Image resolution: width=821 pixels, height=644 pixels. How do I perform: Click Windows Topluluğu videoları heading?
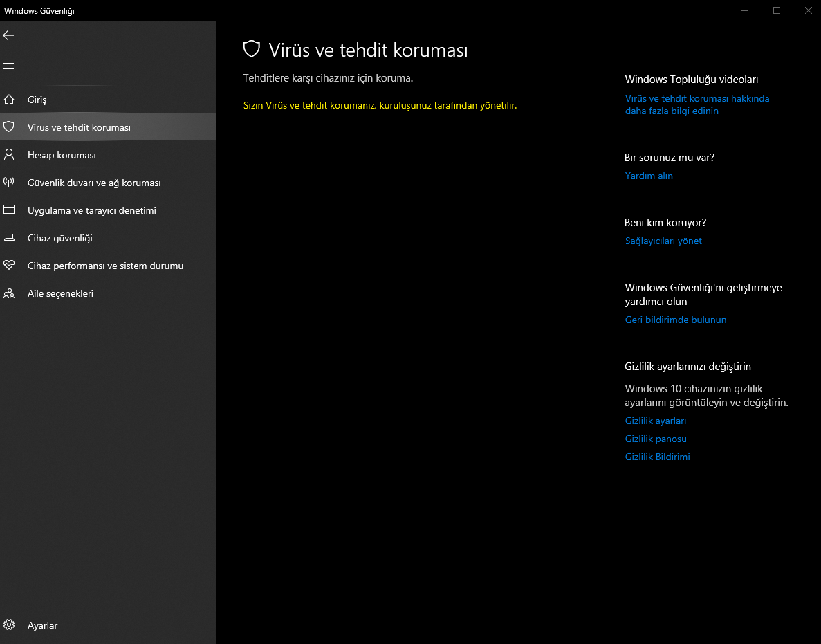691,80
